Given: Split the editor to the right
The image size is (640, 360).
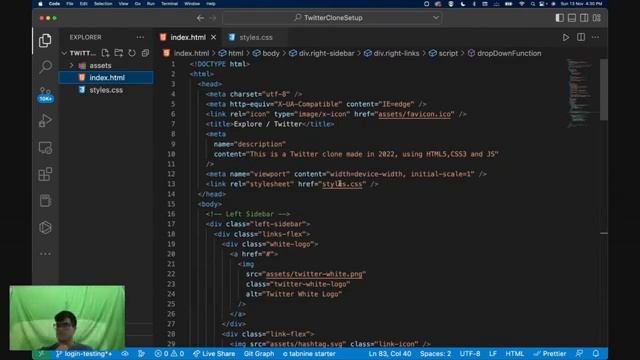Looking at the screenshot, I should point(581,37).
